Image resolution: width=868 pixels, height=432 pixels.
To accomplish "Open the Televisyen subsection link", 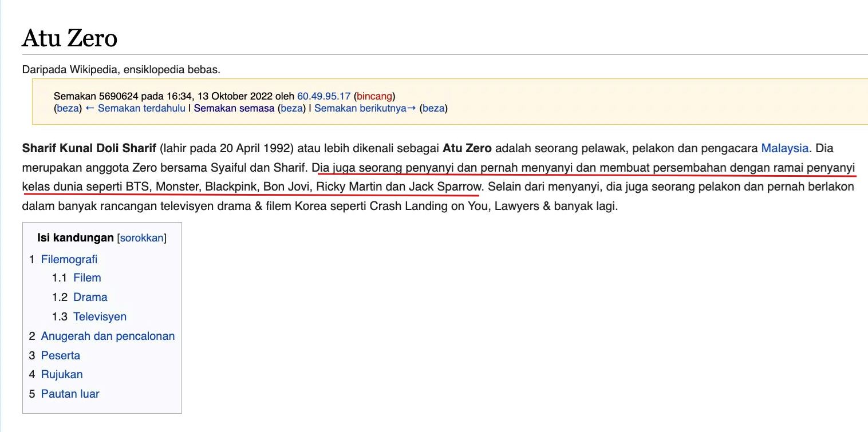I will 100,316.
